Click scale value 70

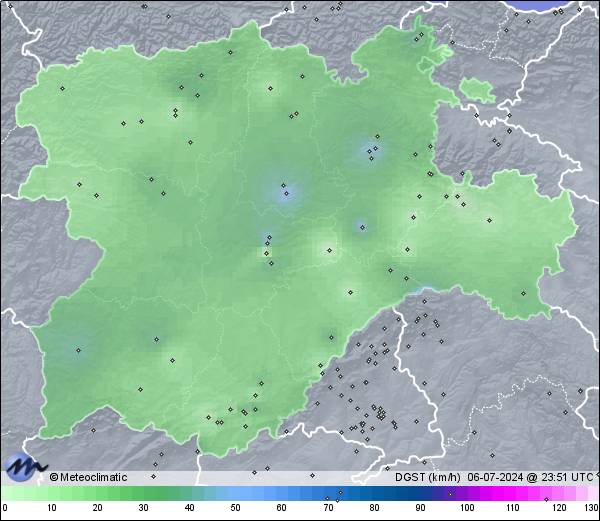coord(328,508)
